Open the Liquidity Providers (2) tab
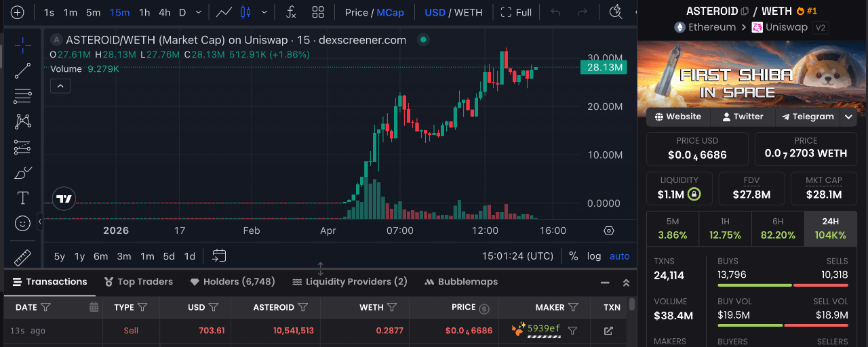The height and width of the screenshot is (347, 868). click(x=350, y=282)
